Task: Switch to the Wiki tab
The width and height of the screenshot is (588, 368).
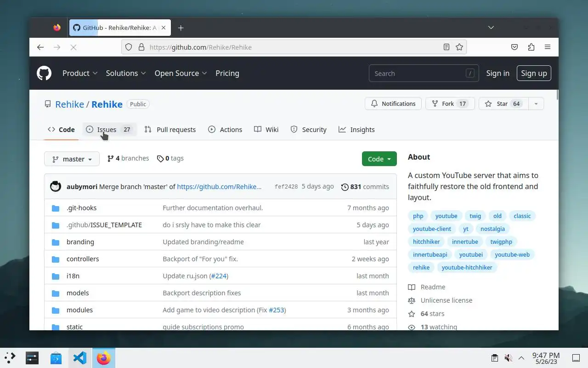Action: click(266, 129)
